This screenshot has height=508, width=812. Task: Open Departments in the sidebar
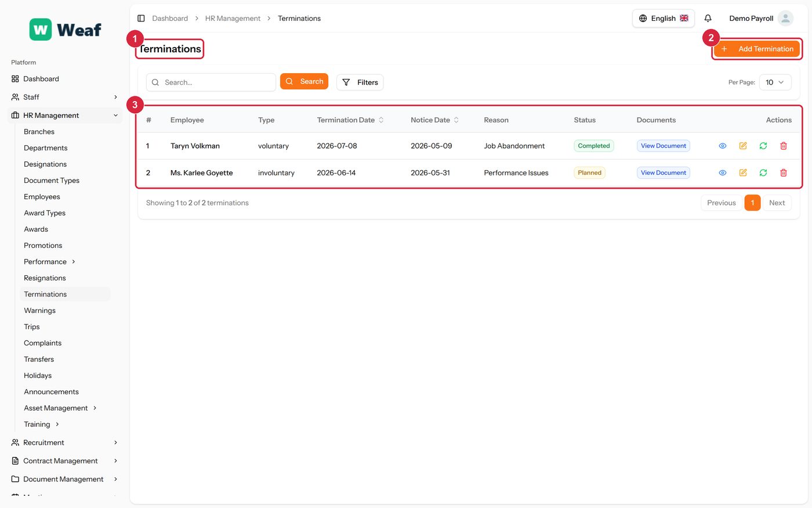pos(45,148)
